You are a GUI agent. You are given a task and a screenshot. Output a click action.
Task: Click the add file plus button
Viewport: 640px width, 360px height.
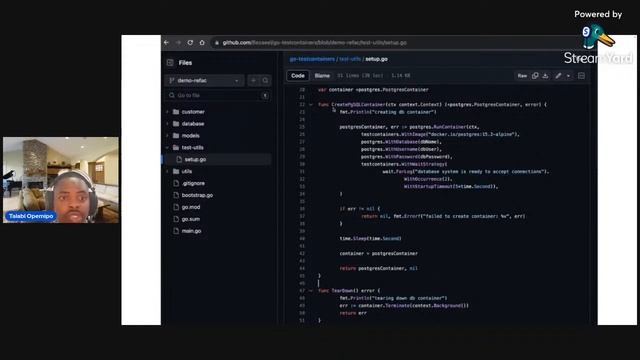pyautogui.click(x=253, y=80)
